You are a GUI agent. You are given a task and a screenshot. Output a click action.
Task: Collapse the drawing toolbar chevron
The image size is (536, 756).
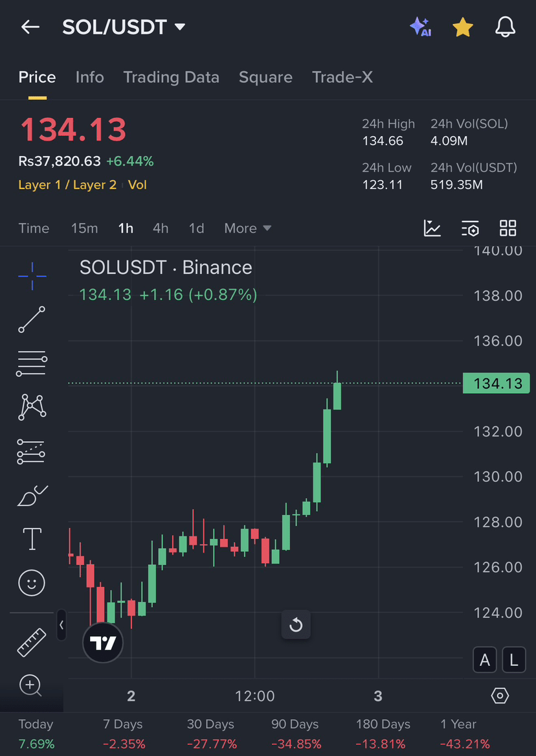[x=61, y=625]
